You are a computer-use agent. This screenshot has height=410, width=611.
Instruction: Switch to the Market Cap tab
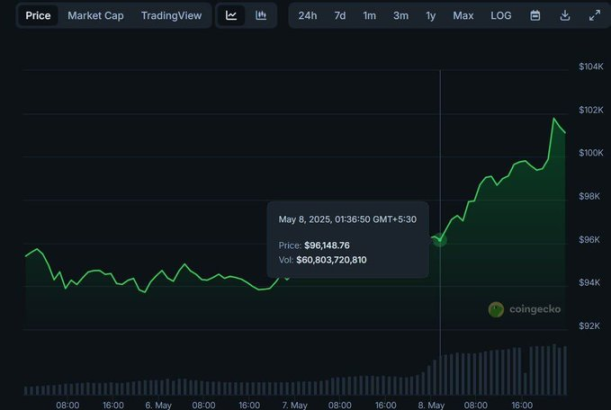(96, 16)
